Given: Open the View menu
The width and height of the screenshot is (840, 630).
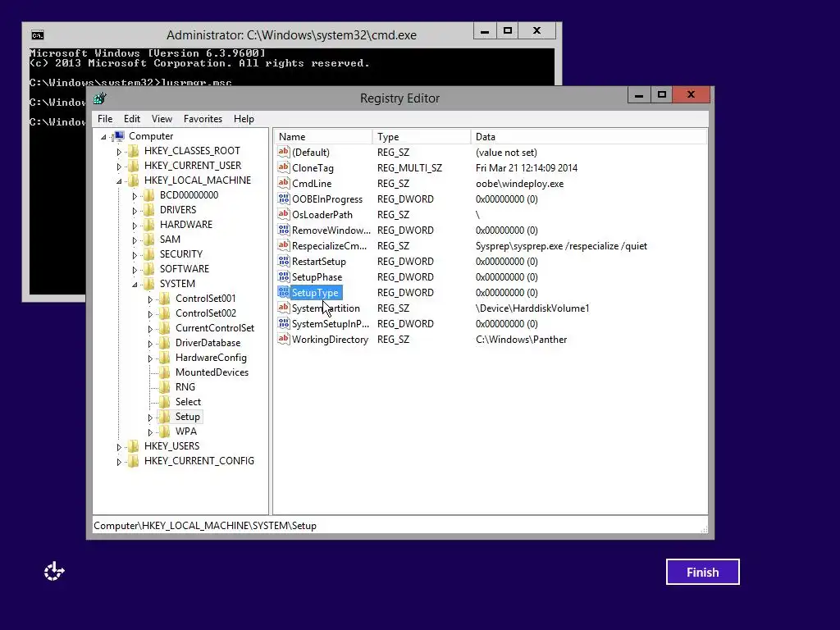Looking at the screenshot, I should point(162,119).
